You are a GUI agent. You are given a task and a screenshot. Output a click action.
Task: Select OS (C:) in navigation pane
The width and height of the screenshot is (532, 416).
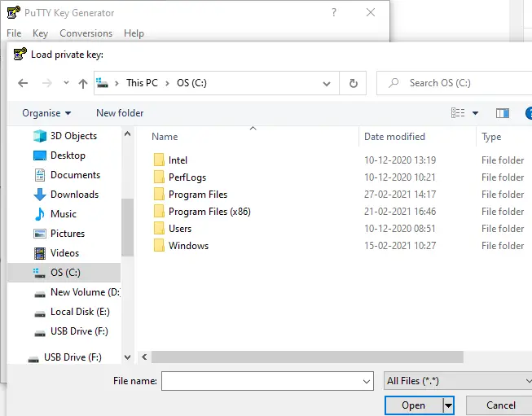[64, 273]
